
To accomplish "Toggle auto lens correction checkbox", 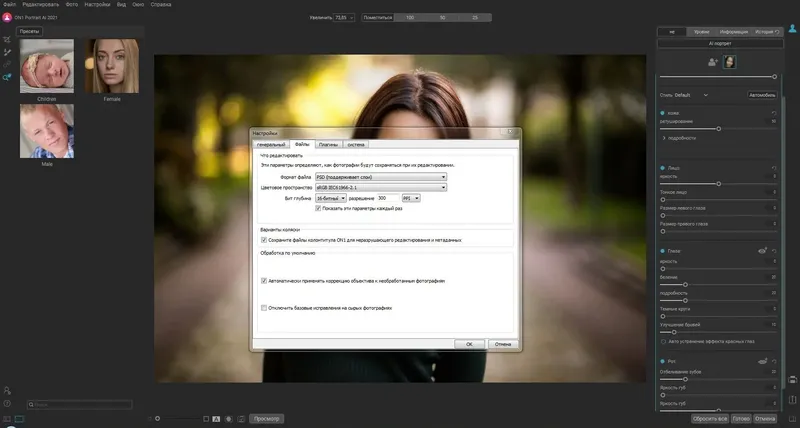I will pyautogui.click(x=264, y=281).
